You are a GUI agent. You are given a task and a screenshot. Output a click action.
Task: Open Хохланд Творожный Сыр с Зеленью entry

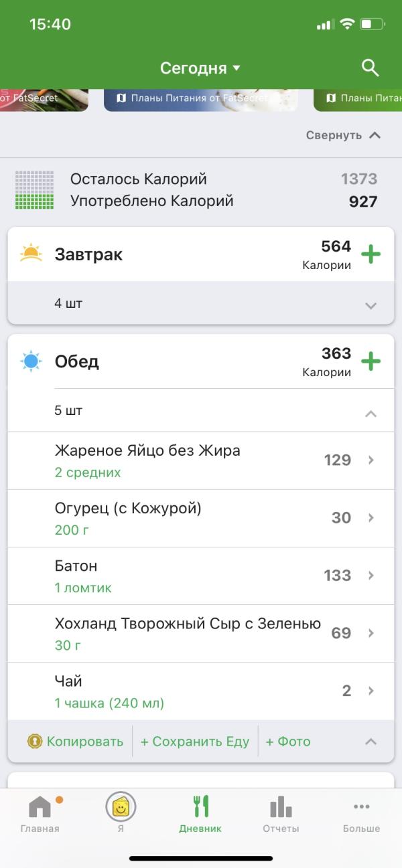pos(201,633)
